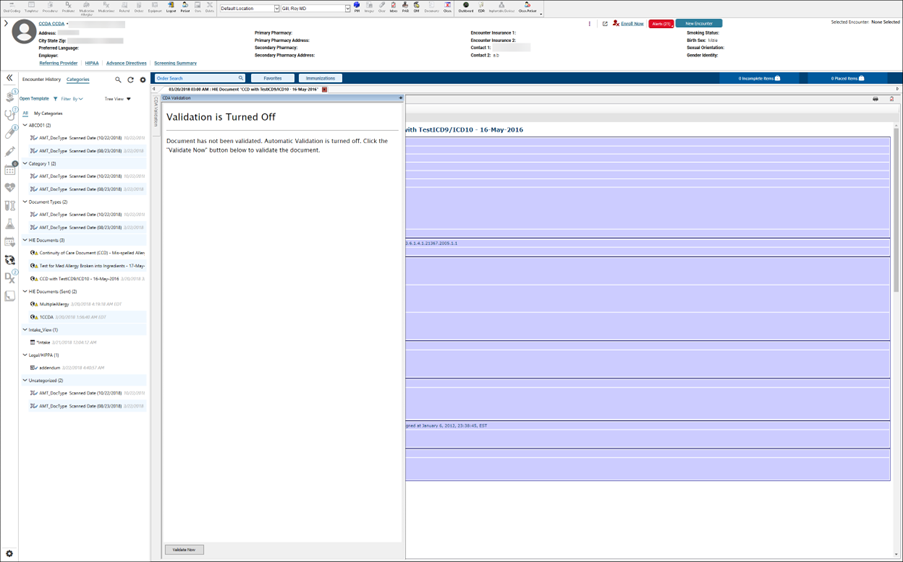The width and height of the screenshot is (903, 562).
Task: Open settings gear at sidebar bottom
Action: pos(9,553)
